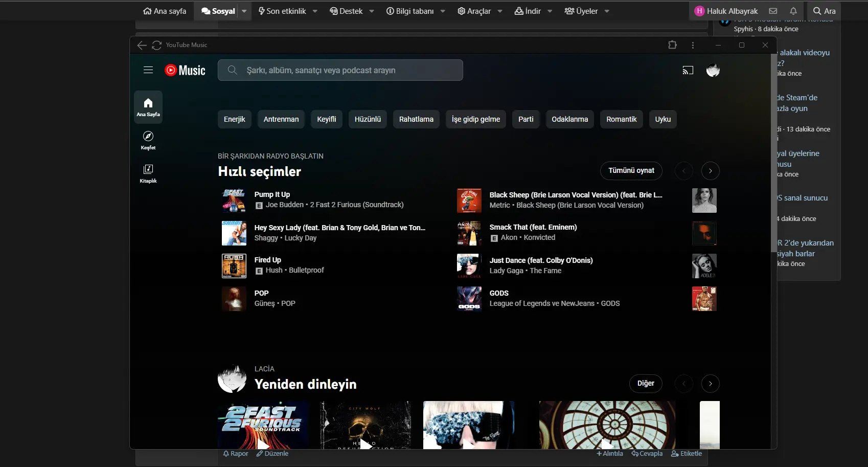Play Just Dance album thumbnail
Screen dimensions: 868x467
(469, 266)
